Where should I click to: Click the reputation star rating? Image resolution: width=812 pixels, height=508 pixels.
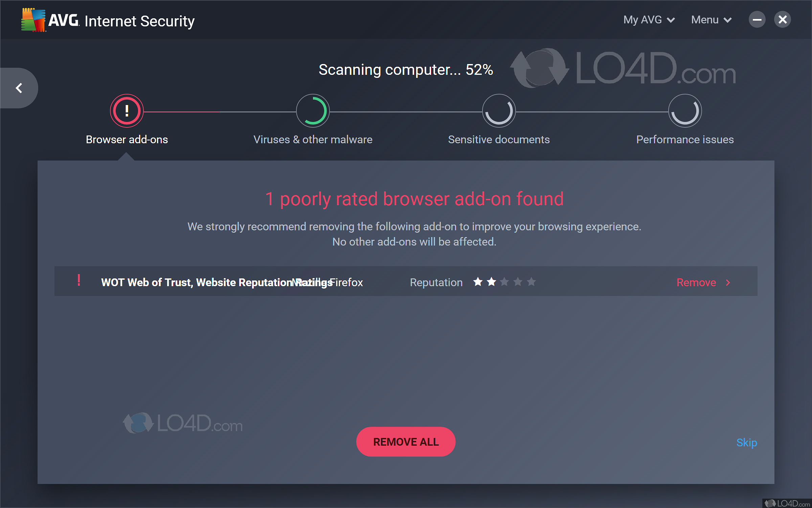(504, 282)
